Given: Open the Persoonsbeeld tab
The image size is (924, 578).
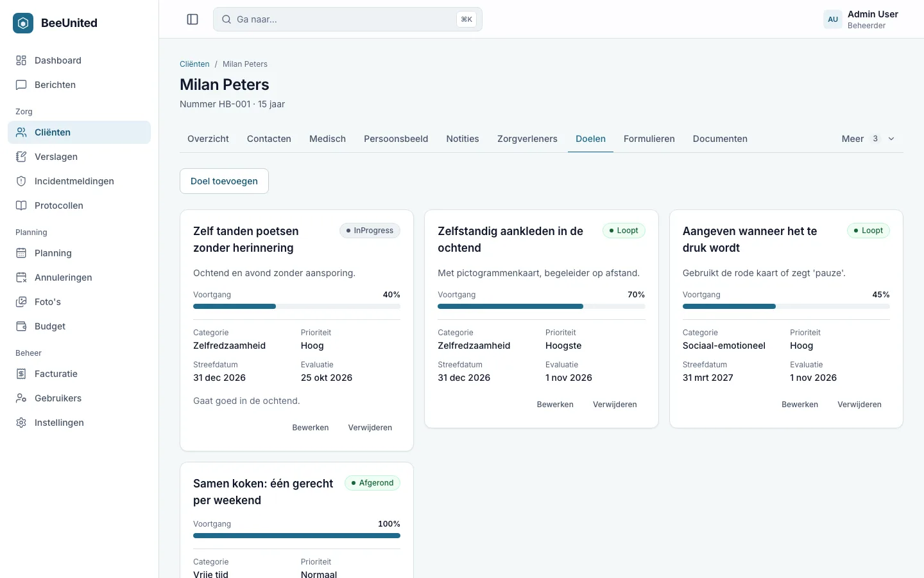Looking at the screenshot, I should [396, 139].
